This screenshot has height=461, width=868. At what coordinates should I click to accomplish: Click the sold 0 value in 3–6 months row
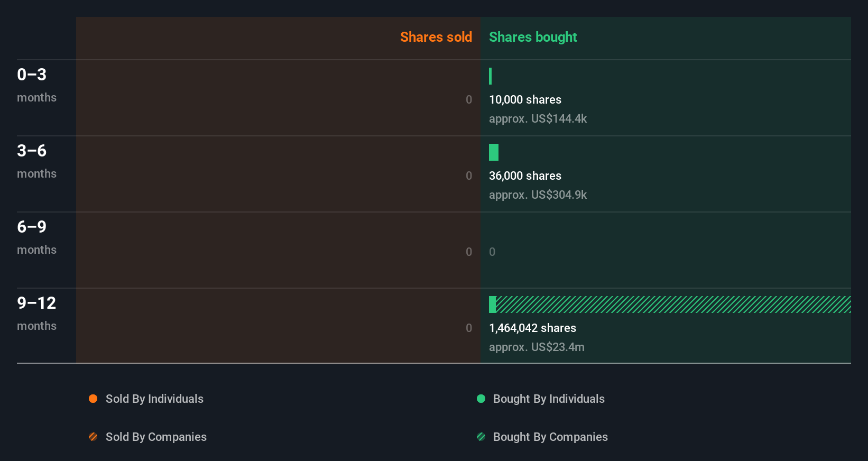469,176
